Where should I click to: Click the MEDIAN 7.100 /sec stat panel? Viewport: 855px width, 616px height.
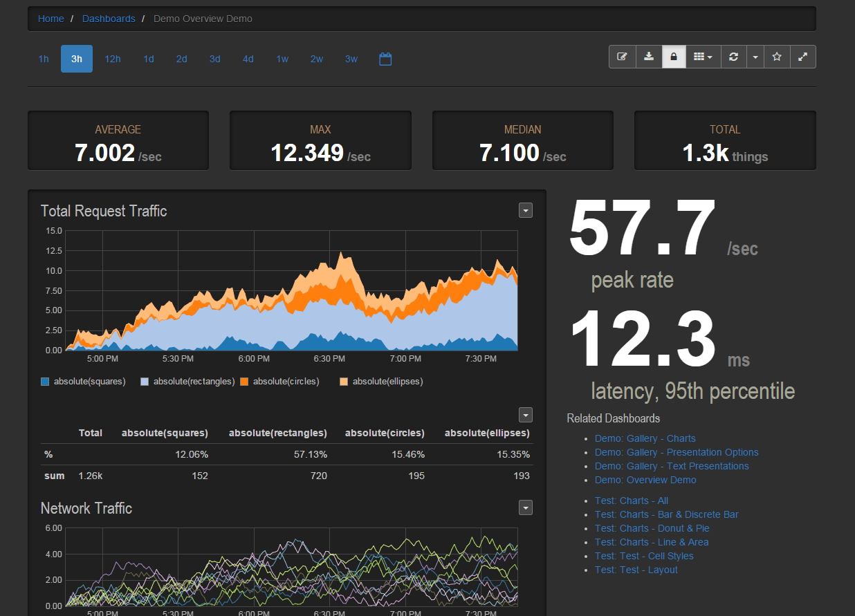pos(523,140)
